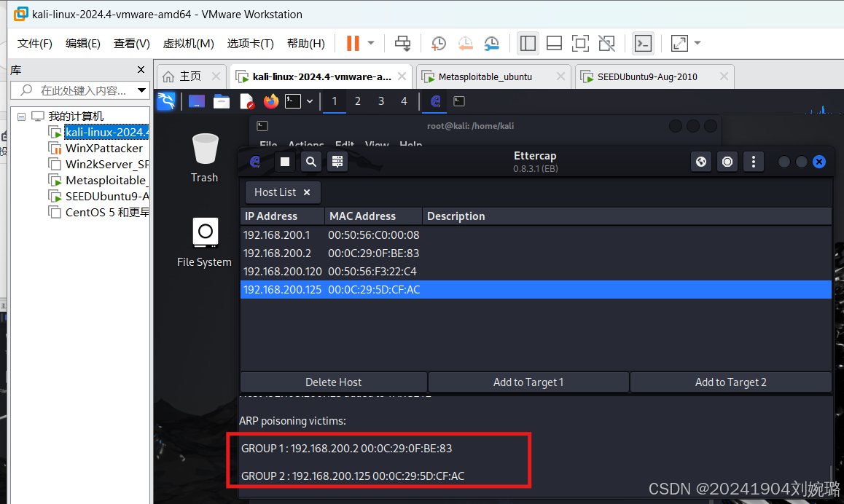Open the 选项卡(T) menu
The height and width of the screenshot is (504, 844).
click(x=250, y=44)
